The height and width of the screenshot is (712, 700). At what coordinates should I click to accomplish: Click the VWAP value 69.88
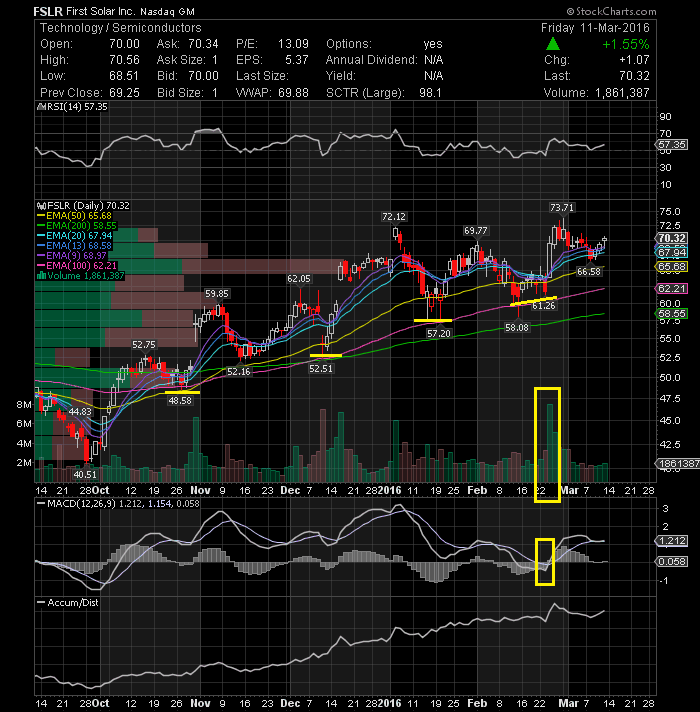click(293, 93)
